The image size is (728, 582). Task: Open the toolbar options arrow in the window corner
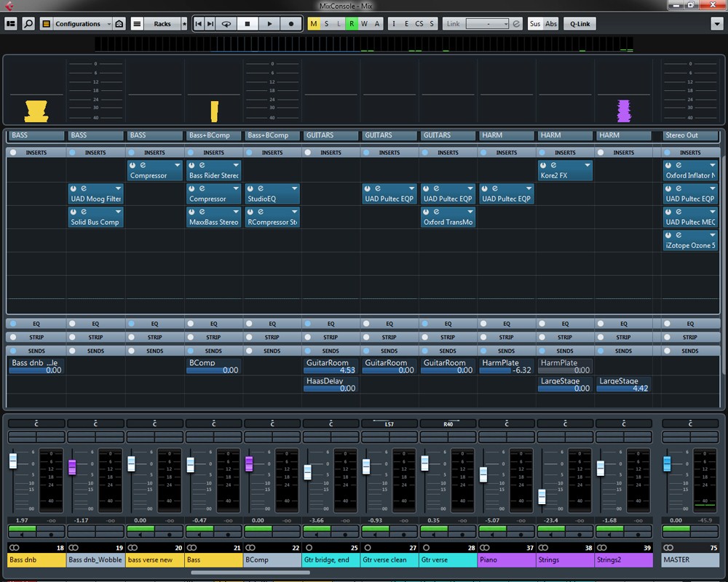(717, 24)
